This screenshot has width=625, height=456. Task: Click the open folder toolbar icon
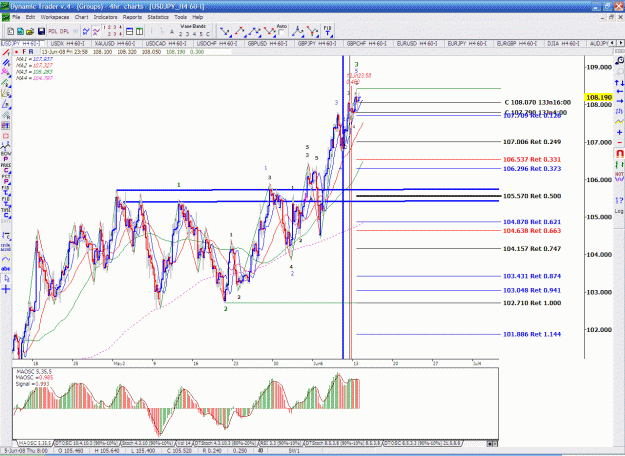(30, 31)
